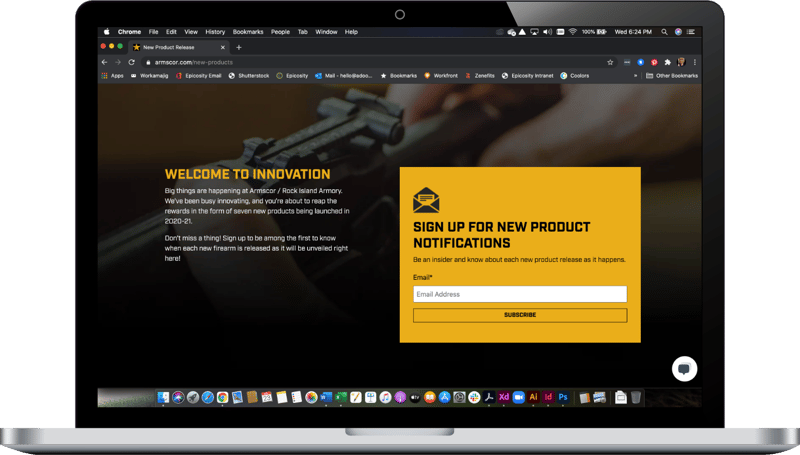The width and height of the screenshot is (800, 455).
Task: Open Adobe Illustrator from the Dock
Action: click(x=533, y=397)
